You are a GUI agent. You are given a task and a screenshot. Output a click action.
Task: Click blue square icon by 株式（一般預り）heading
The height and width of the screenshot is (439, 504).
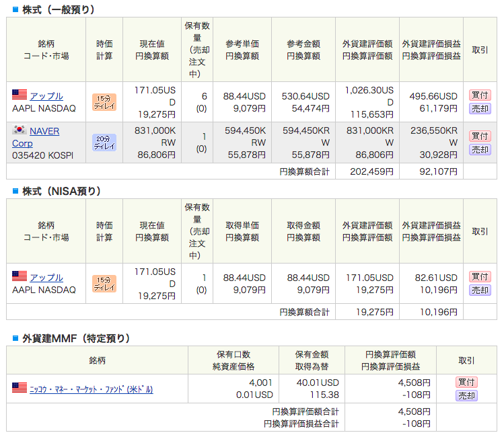coord(15,9)
